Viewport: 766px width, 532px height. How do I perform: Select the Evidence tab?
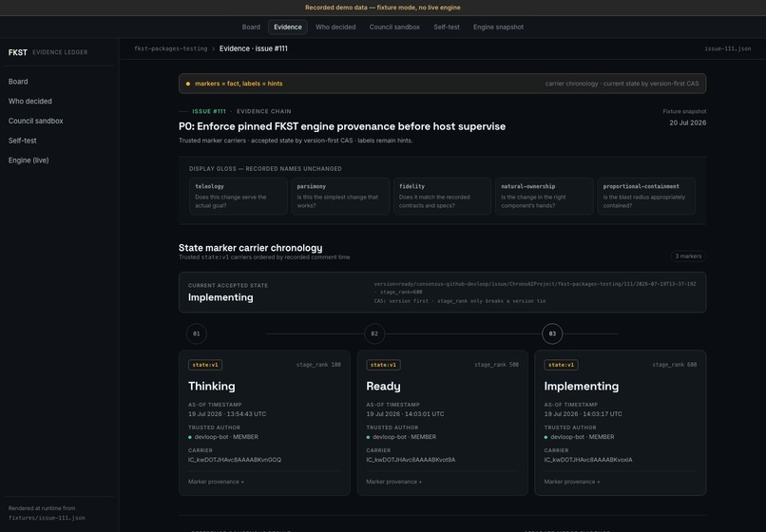(x=288, y=28)
